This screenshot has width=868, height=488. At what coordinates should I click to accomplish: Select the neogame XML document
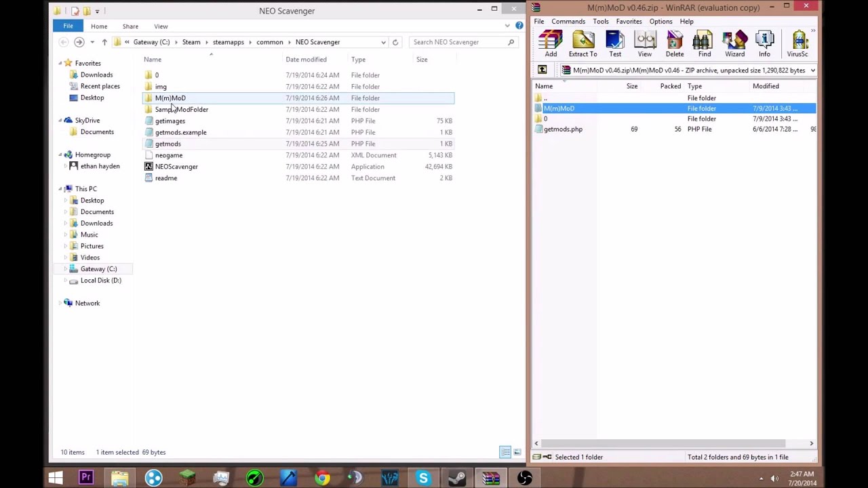point(168,155)
